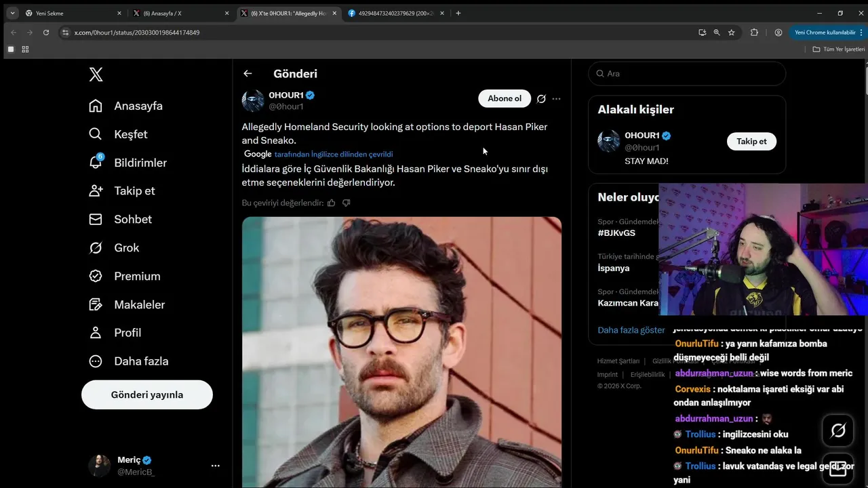Open Premium page
868x488 pixels.
pos(125,276)
